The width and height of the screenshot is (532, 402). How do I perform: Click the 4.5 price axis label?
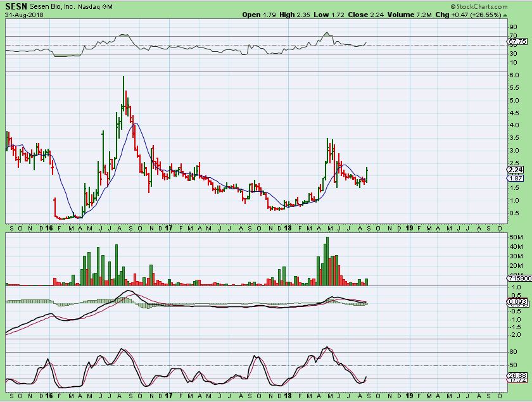coord(515,113)
